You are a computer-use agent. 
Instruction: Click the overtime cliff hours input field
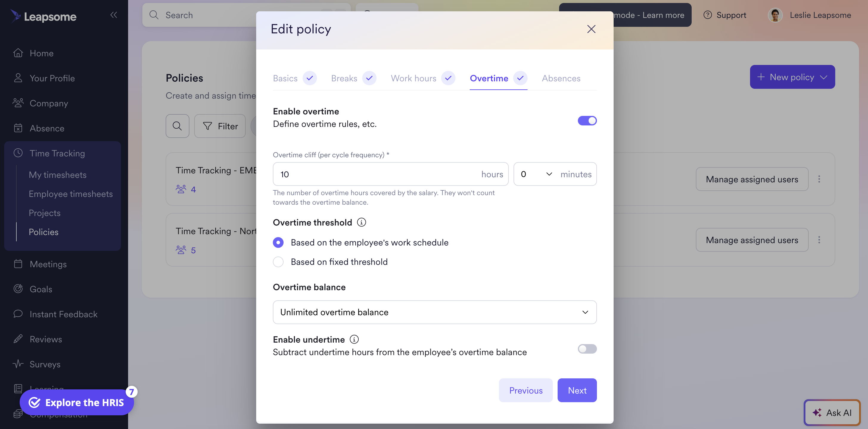(390, 174)
